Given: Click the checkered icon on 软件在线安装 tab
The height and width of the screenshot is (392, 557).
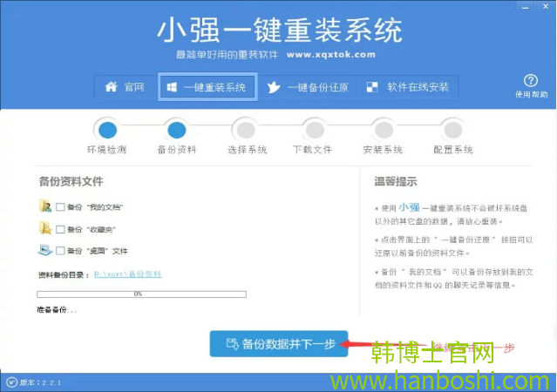Looking at the screenshot, I should click(372, 87).
